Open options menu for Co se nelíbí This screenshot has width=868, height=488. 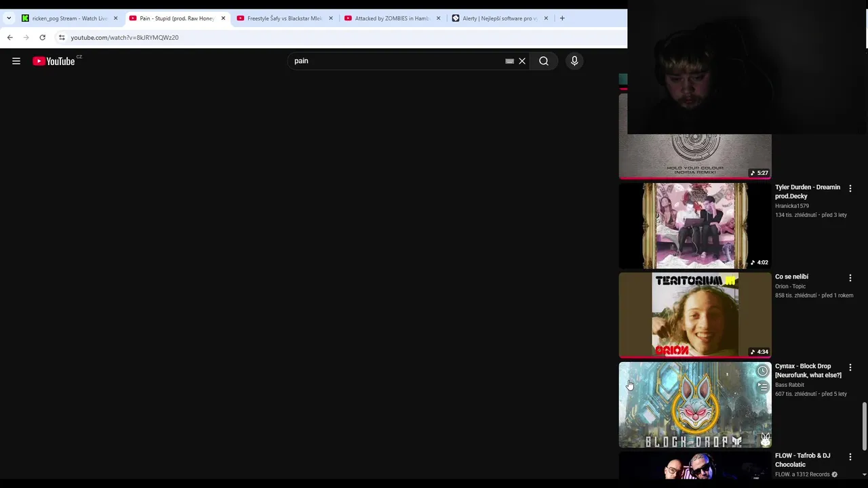(x=850, y=278)
